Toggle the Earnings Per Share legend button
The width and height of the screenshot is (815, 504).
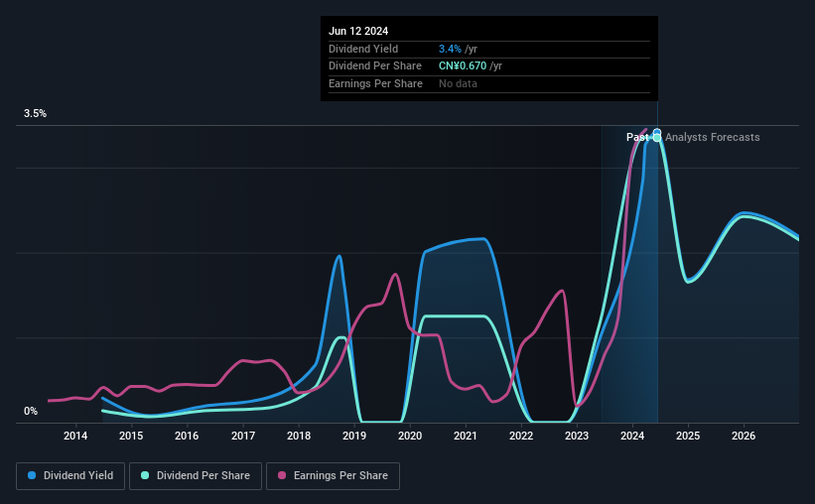[x=333, y=476]
